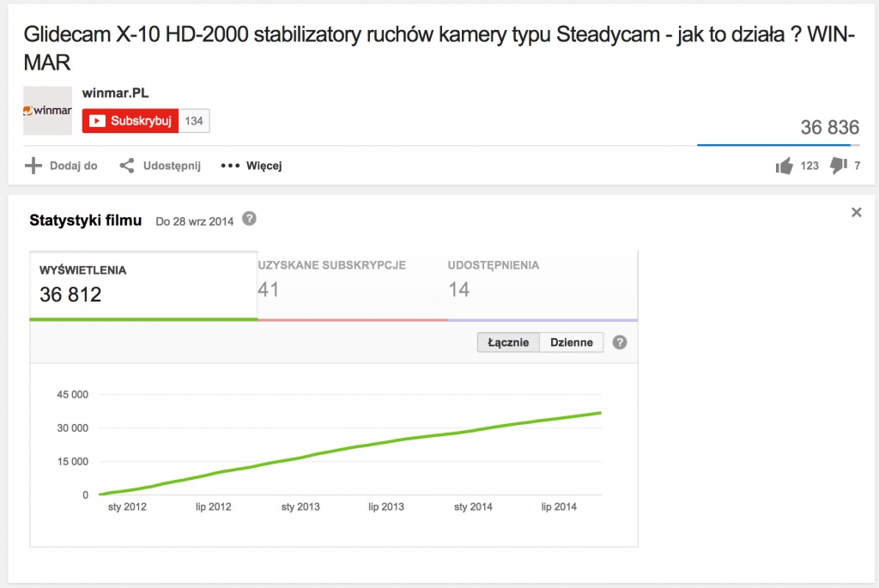Screen dimensions: 879x588
Task: Click the 36 836 view count
Action: click(829, 128)
